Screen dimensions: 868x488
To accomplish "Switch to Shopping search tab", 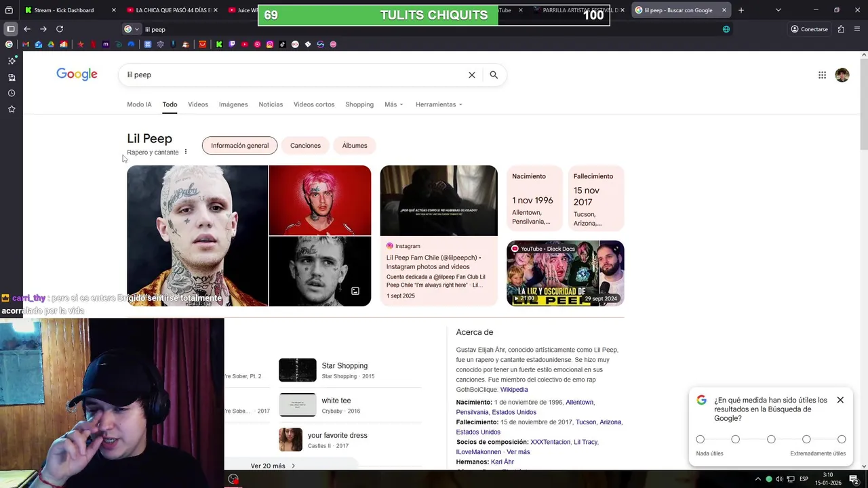I will [359, 104].
